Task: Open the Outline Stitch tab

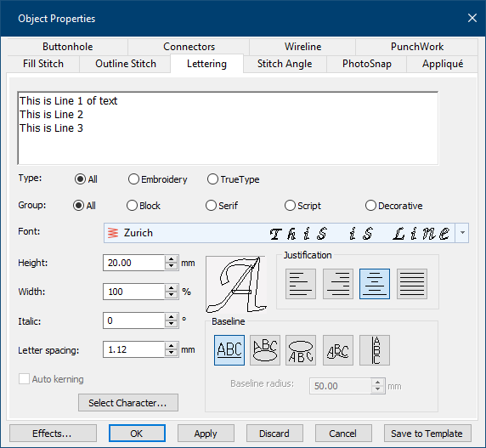Action: (126, 64)
